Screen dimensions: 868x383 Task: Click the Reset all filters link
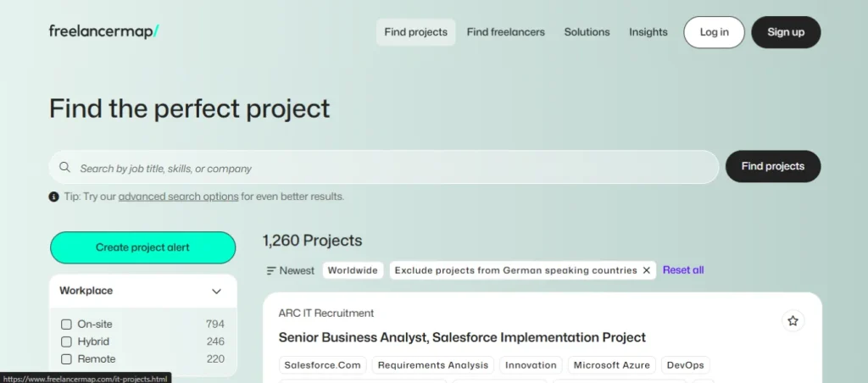(x=683, y=270)
